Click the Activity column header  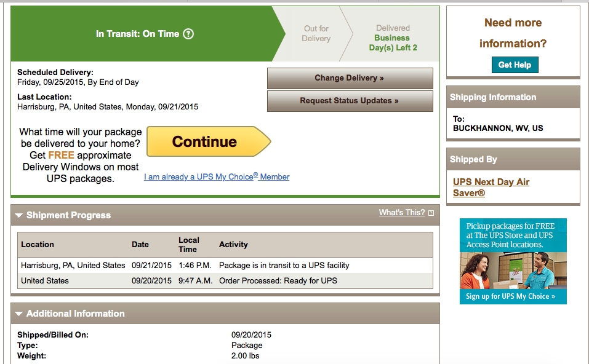pos(233,245)
